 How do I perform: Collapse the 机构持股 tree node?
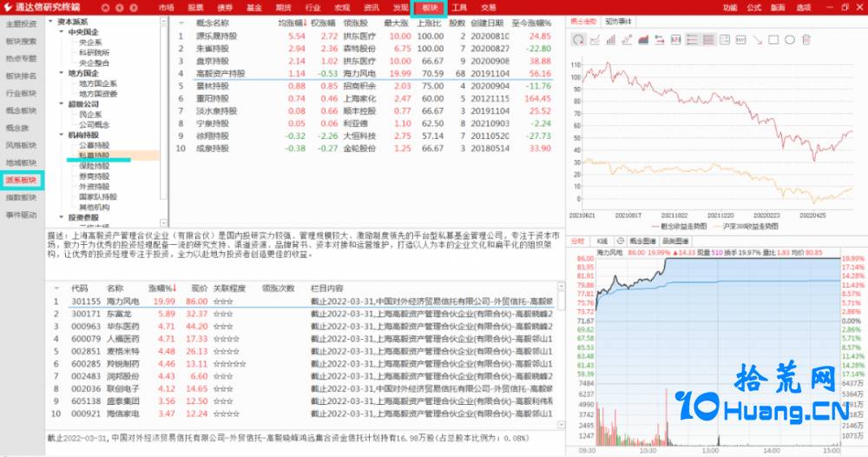tap(62, 136)
